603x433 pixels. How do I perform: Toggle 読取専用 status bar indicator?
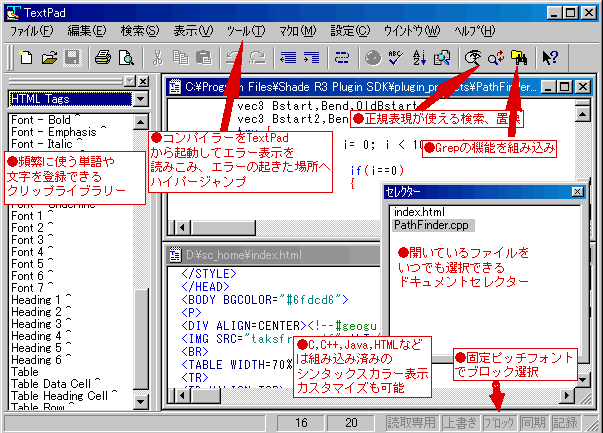point(411,423)
